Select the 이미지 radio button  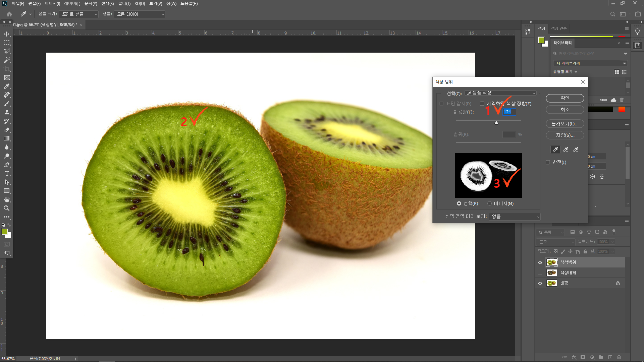tap(489, 203)
